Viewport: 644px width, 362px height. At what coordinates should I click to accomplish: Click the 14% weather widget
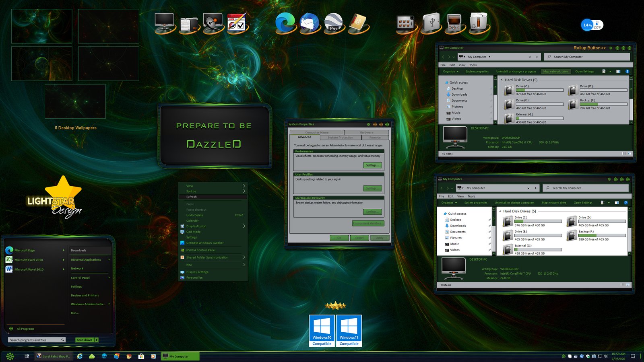(592, 25)
